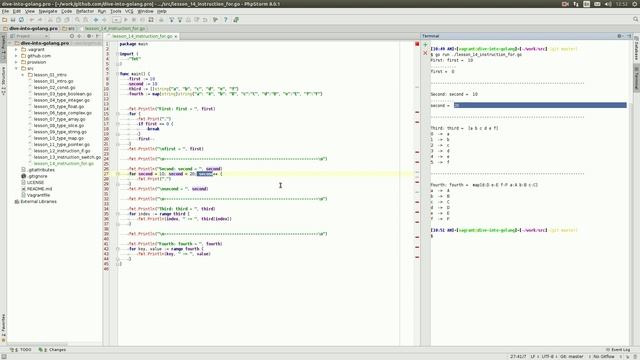This screenshot has width=640, height=360.
Task: Click Scroll from Source icon in Project panel
Action: click(x=72, y=36)
